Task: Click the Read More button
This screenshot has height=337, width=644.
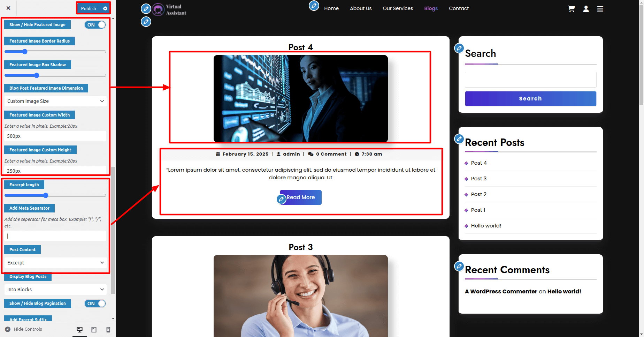Action: click(301, 197)
